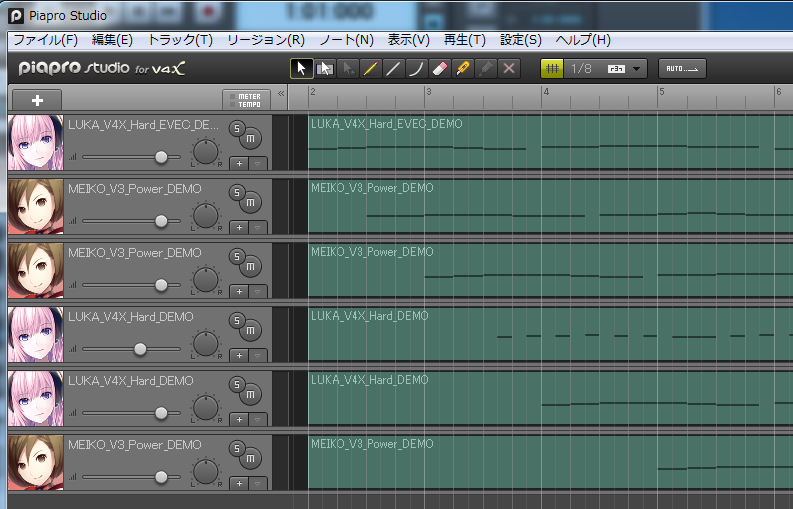Image resolution: width=793 pixels, height=509 pixels.
Task: Mute the second track MEIKO_V3_Power_DEMO
Action: tap(250, 202)
